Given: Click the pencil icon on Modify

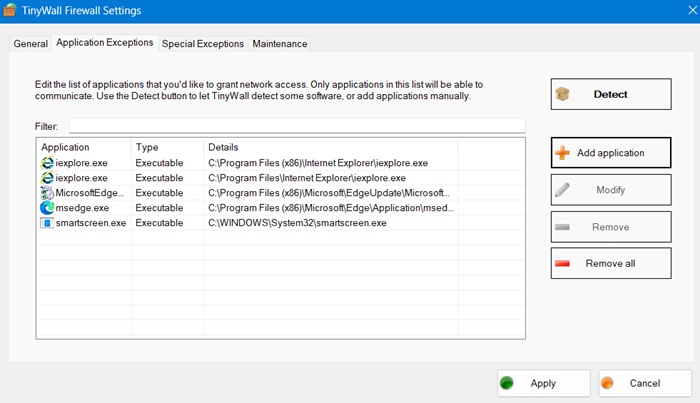Looking at the screenshot, I should pyautogui.click(x=562, y=190).
